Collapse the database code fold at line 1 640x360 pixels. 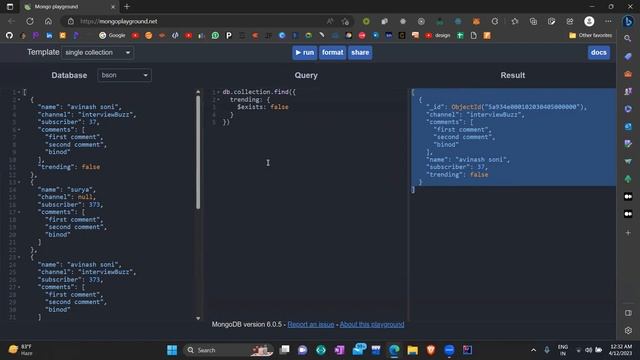click(x=19, y=92)
